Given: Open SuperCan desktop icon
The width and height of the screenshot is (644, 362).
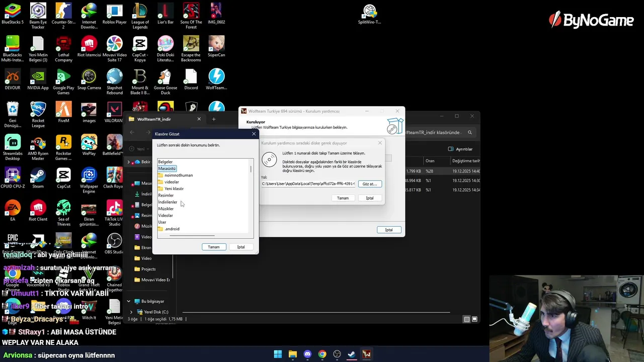Looking at the screenshot, I should (x=216, y=46).
